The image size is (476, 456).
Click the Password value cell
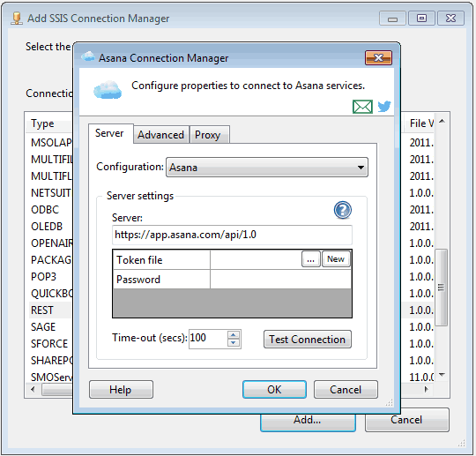[x=281, y=280]
